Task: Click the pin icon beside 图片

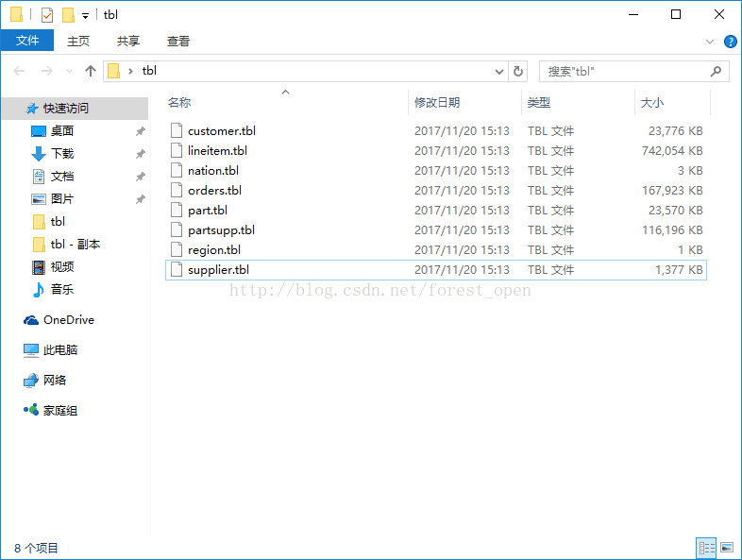Action: pyautogui.click(x=140, y=200)
